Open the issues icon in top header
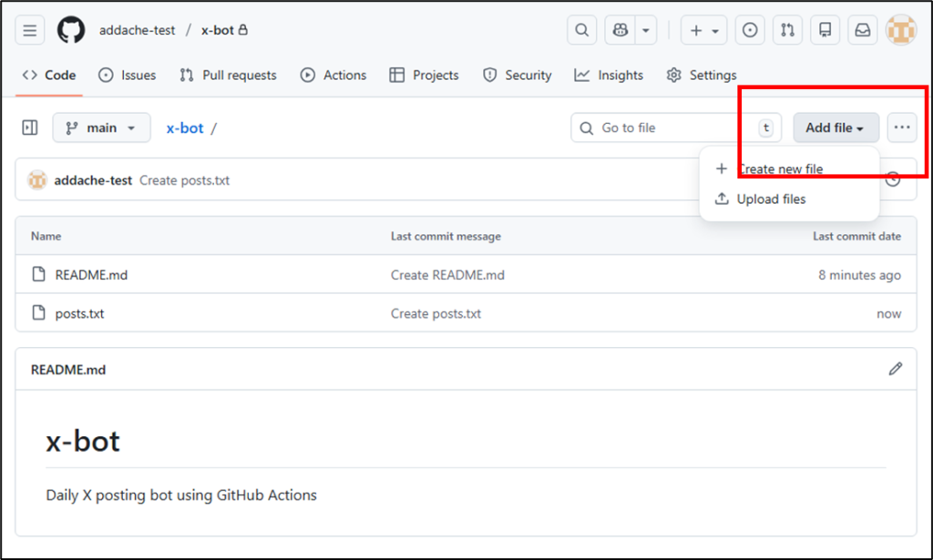Image resolution: width=933 pixels, height=560 pixels. pyautogui.click(x=750, y=30)
